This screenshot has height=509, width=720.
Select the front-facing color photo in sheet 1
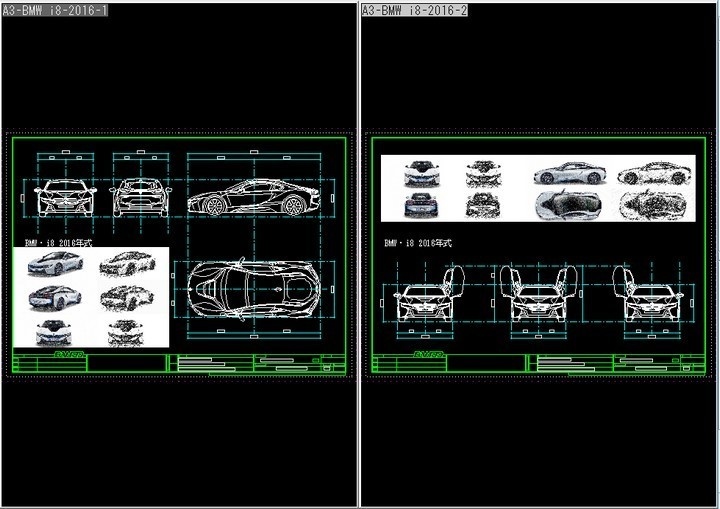(x=54, y=333)
